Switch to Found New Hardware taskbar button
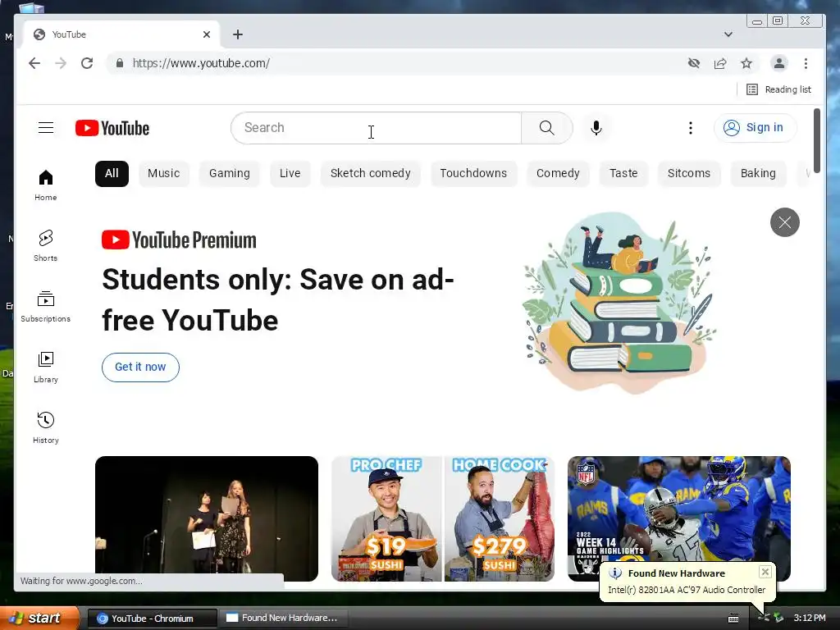 tap(283, 619)
